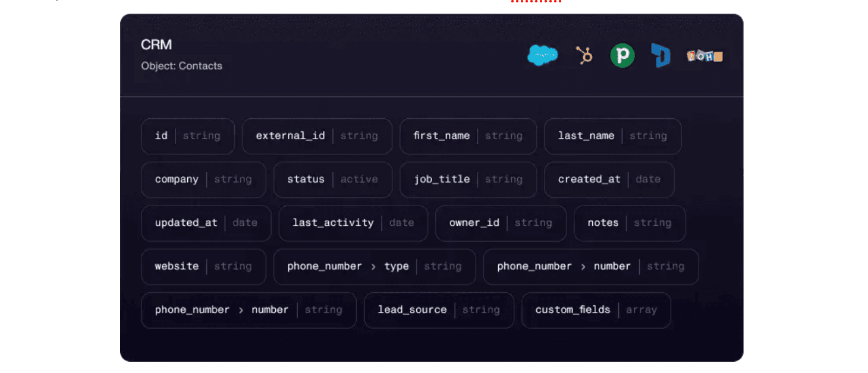Click the Zoho logo icon
This screenshot has width=868, height=373.
705,56
